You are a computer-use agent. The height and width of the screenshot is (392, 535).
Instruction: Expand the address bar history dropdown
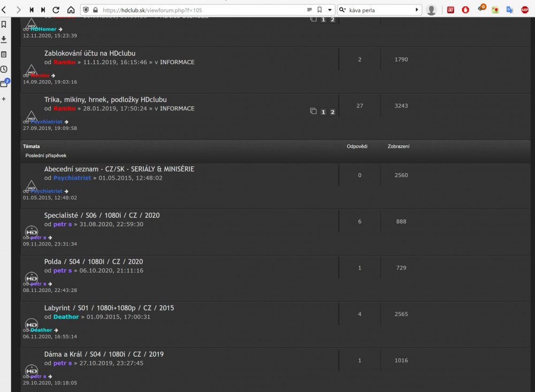pyautogui.click(x=330, y=10)
